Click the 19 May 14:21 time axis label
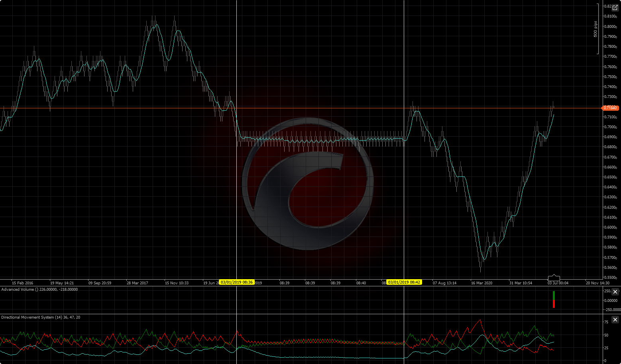The image size is (621, 364). pos(62,283)
